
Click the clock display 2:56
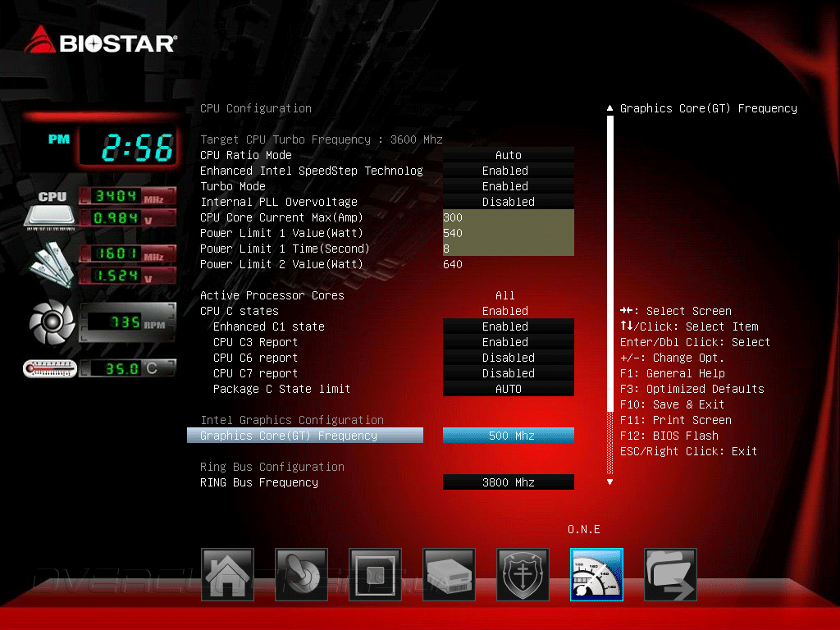click(129, 147)
